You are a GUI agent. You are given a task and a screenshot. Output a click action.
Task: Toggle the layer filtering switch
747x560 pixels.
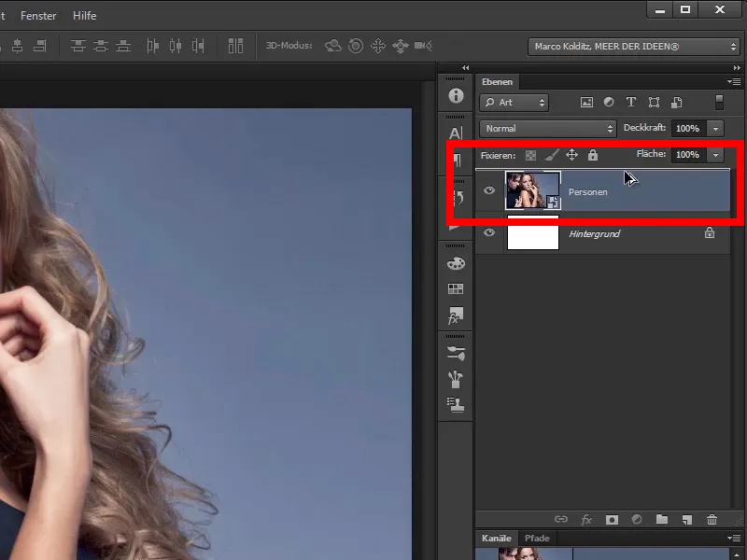click(719, 103)
